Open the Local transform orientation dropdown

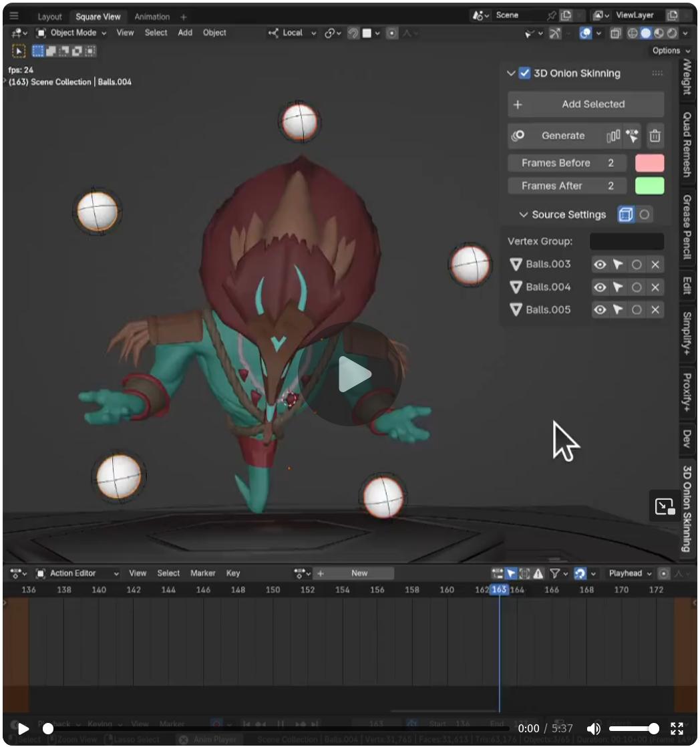click(291, 33)
